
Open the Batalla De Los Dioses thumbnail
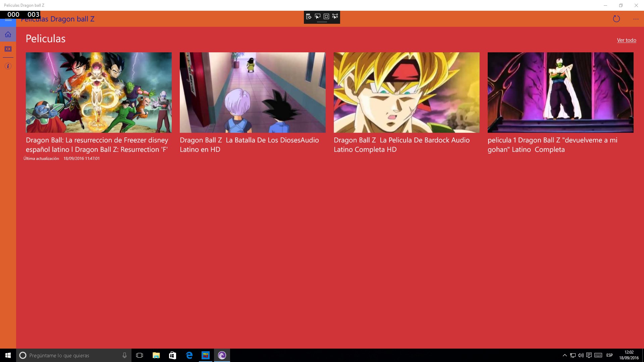coord(253,93)
